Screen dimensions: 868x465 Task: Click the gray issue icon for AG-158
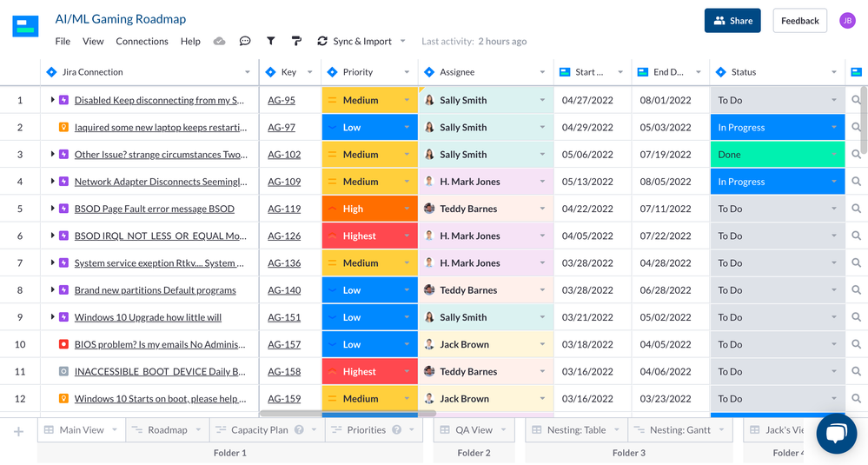pyautogui.click(x=63, y=371)
